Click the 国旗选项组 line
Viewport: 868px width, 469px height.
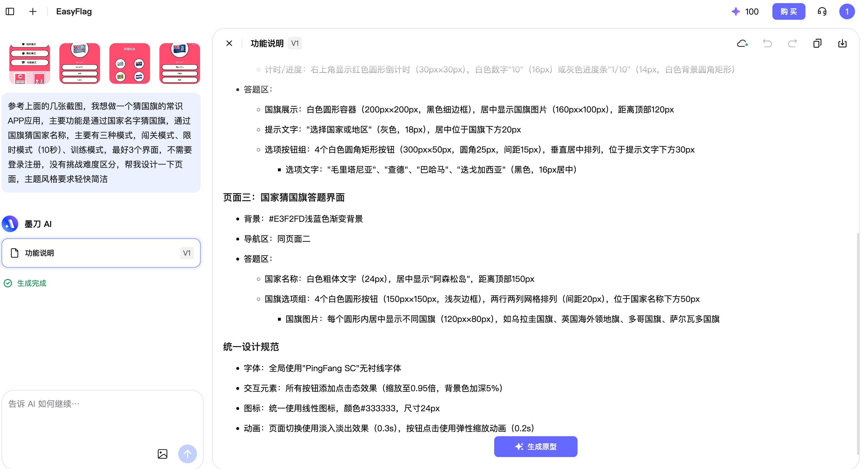click(x=482, y=299)
